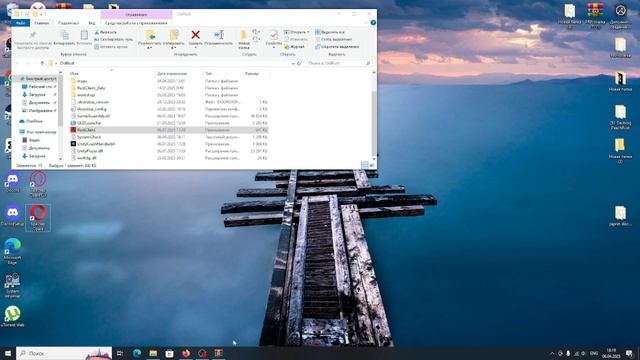Open Средства работы с приложениями tab

pyautogui.click(x=136, y=23)
